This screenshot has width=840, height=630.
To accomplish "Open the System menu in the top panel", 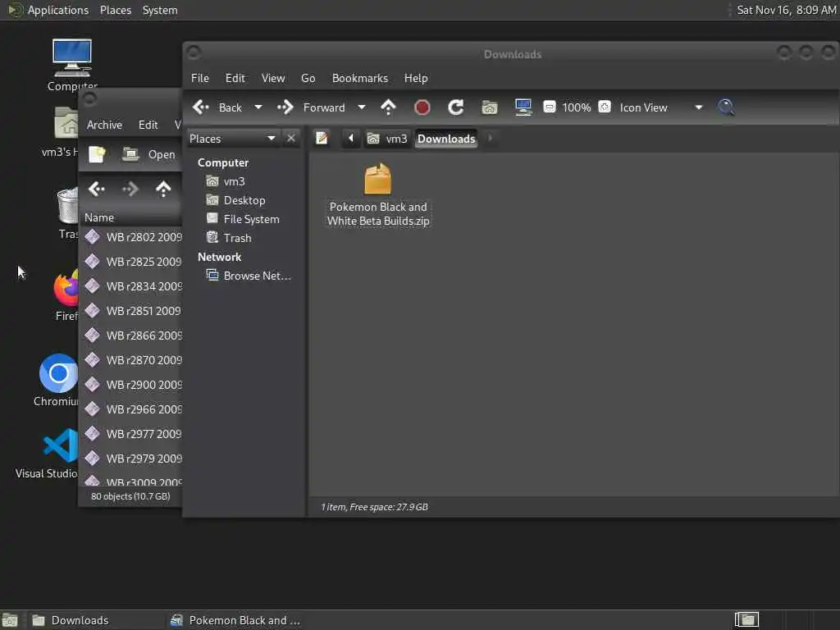I will (x=160, y=10).
